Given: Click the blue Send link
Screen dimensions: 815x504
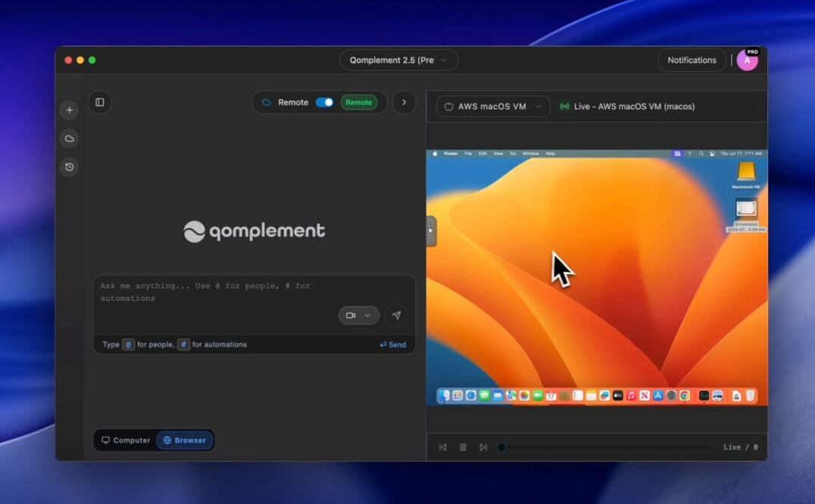Looking at the screenshot, I should coord(393,344).
